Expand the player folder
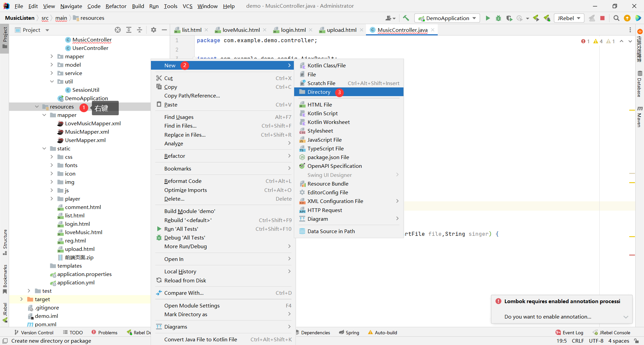This screenshot has width=644, height=345. [x=52, y=199]
